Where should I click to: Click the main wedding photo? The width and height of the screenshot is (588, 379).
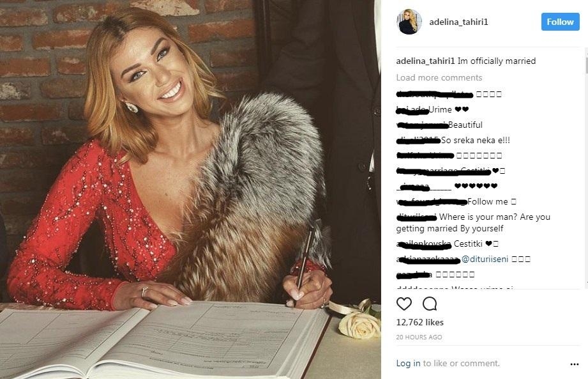point(190,189)
